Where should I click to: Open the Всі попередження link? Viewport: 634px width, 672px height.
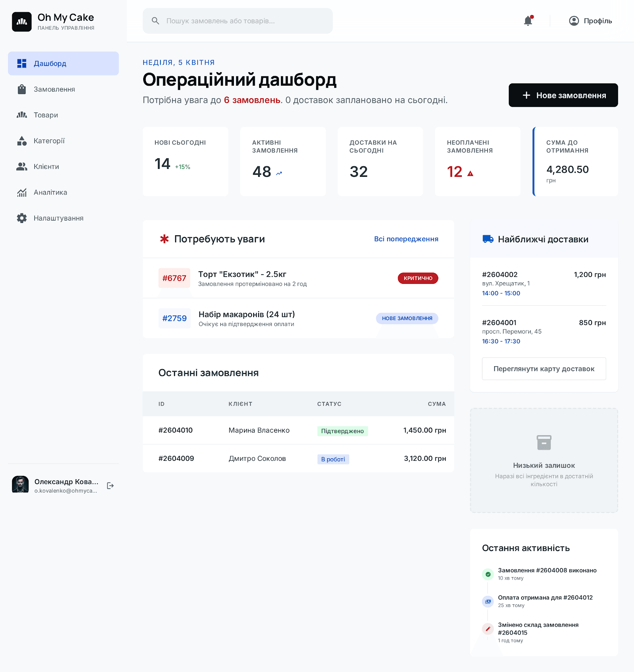(406, 239)
